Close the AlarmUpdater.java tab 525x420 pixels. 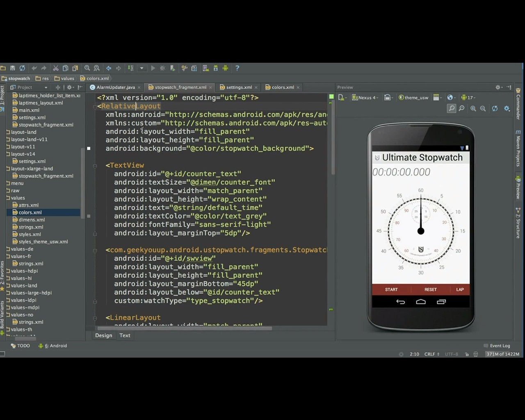pos(139,87)
